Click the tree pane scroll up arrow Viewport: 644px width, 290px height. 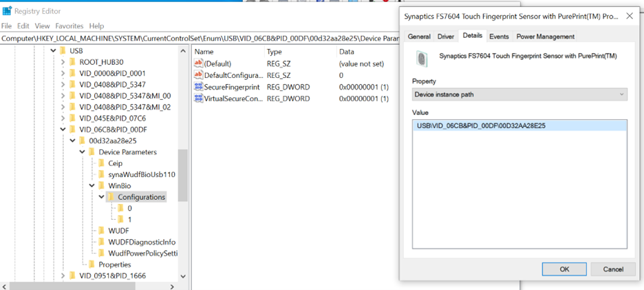point(183,50)
